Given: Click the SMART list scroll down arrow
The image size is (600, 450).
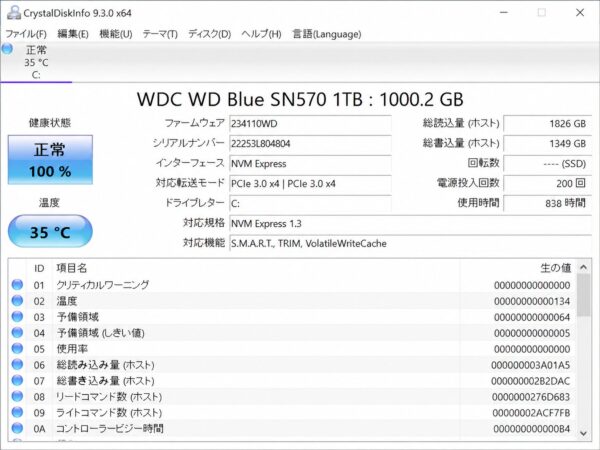Looking at the screenshot, I should pos(583,433).
